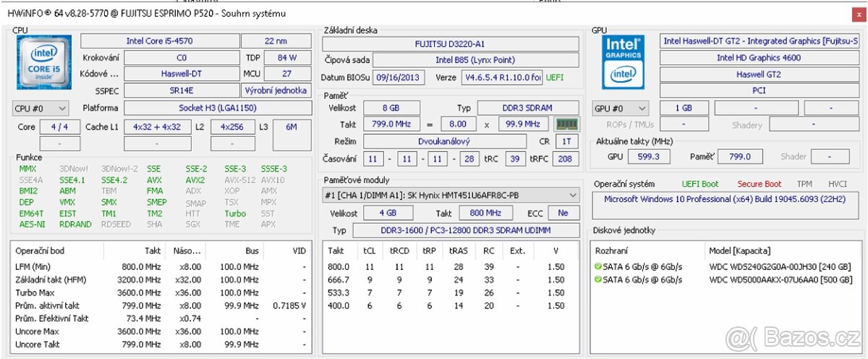This screenshot has height=359, width=868.
Task: Select the DDR3-1600 / PC3-12800 module type field
Action: click(x=467, y=231)
